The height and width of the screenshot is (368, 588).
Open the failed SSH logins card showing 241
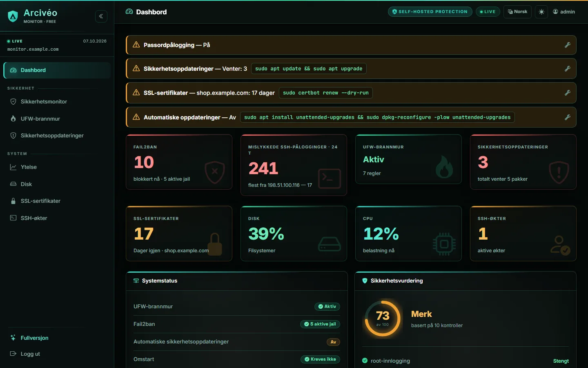(x=294, y=165)
